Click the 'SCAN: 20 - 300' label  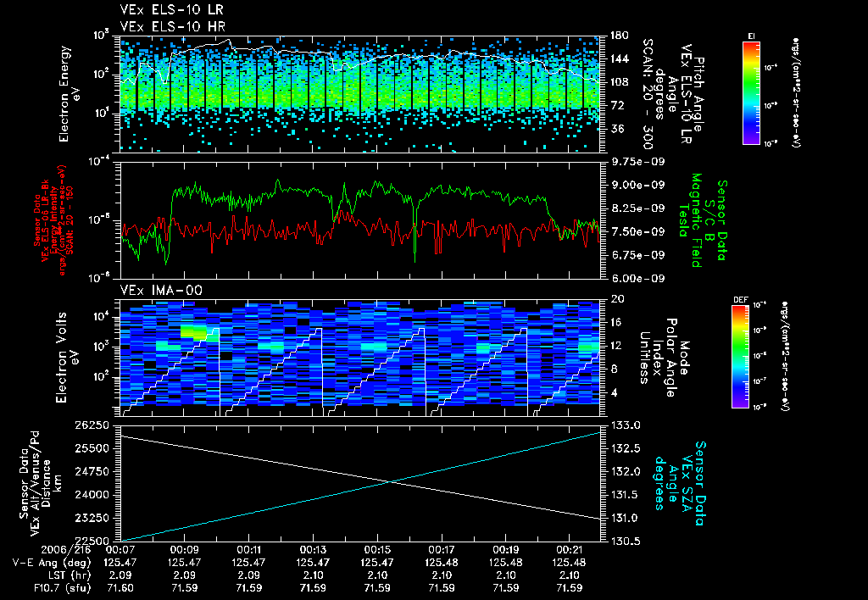(648, 94)
